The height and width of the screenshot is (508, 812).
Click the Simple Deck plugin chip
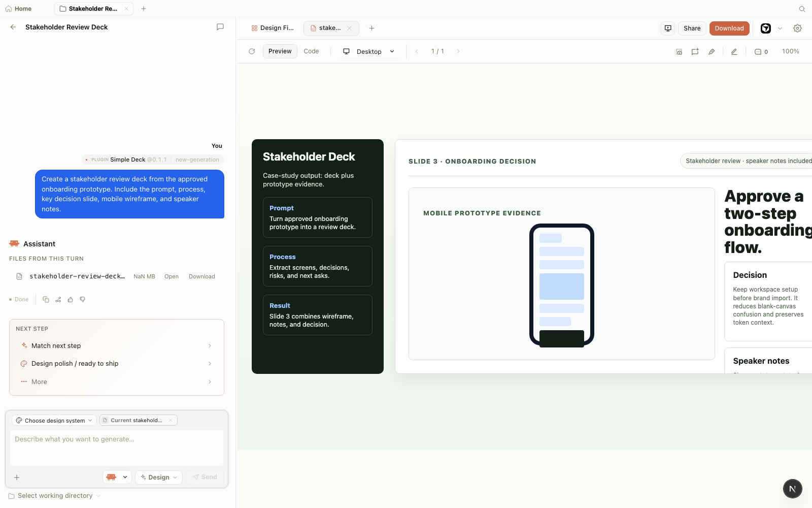tap(153, 160)
